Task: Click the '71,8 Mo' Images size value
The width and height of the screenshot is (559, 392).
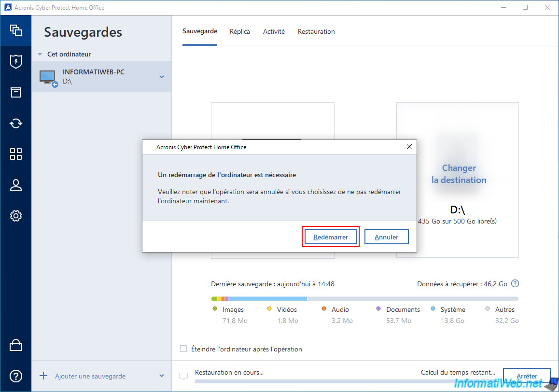Action: [235, 321]
